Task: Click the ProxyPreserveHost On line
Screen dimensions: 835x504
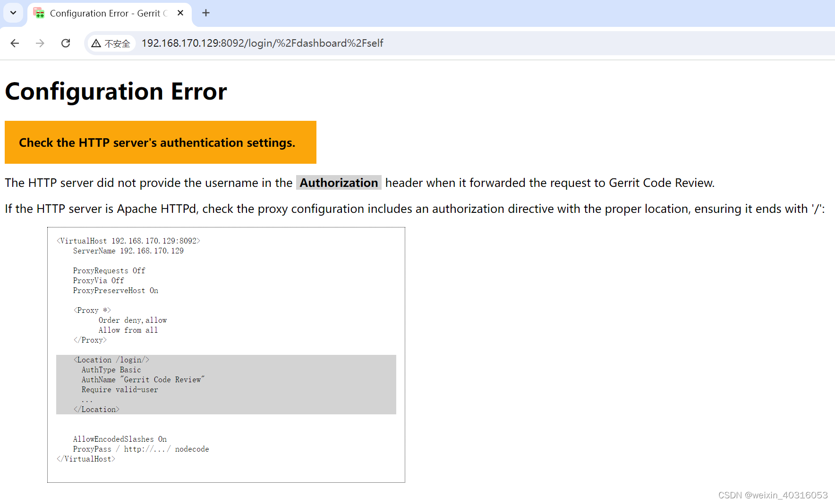Action: [116, 290]
